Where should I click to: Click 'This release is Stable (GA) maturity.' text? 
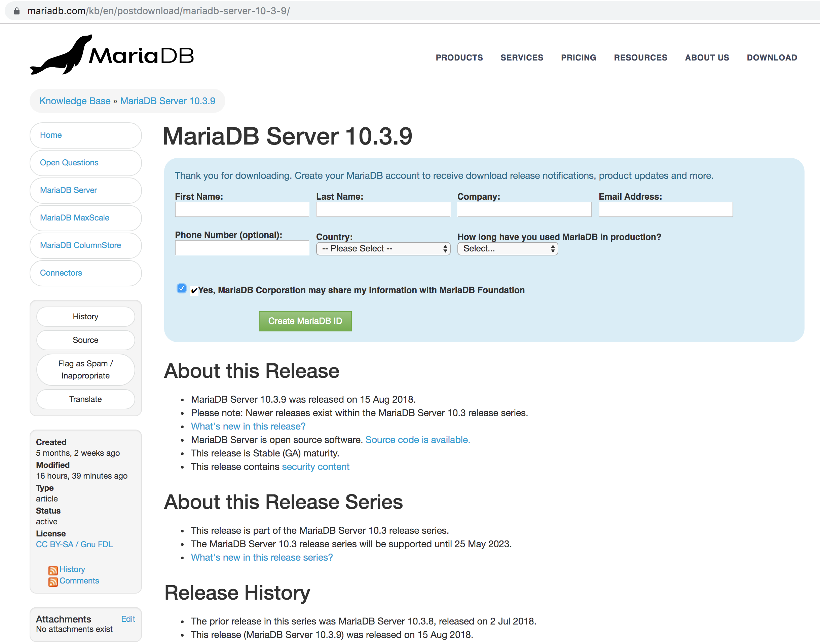pos(265,453)
